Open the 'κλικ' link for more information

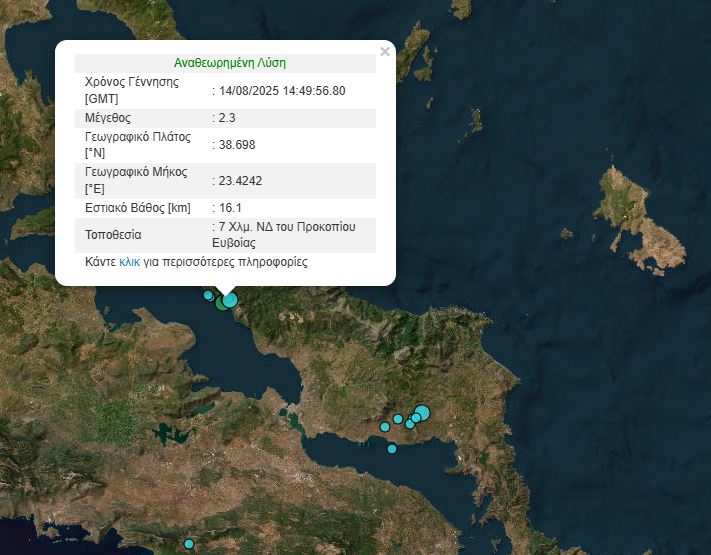129,262
